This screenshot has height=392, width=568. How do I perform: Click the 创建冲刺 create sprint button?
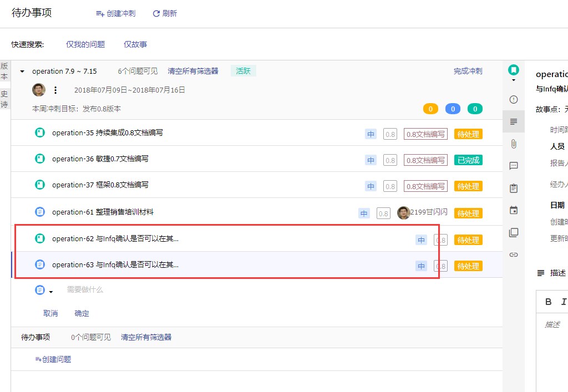click(x=115, y=13)
